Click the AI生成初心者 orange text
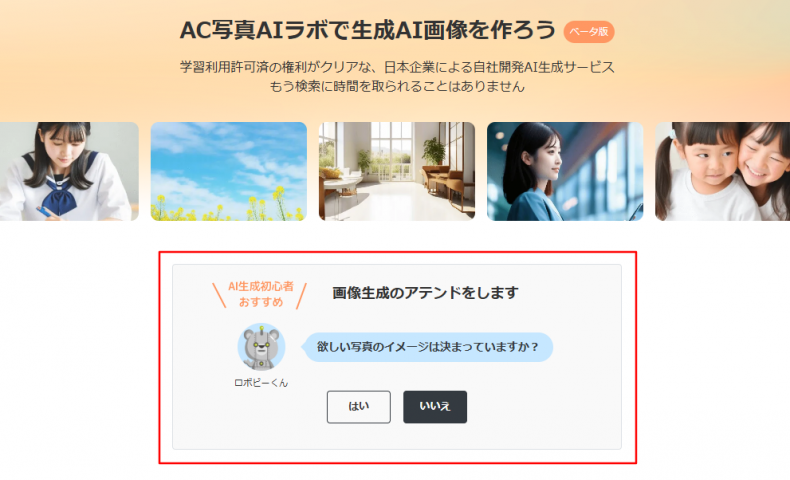790x480 pixels. (260, 286)
